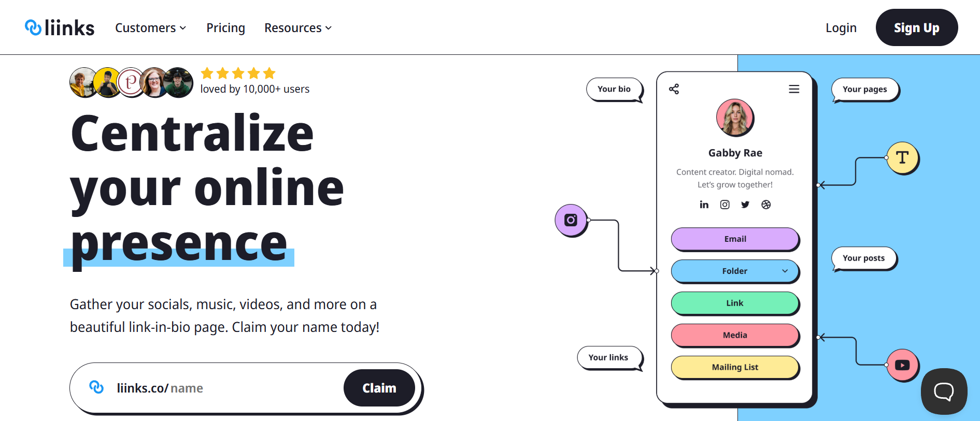This screenshot has height=421, width=980.
Task: Click the 'loved by 10,000+ users' text
Action: (255, 89)
